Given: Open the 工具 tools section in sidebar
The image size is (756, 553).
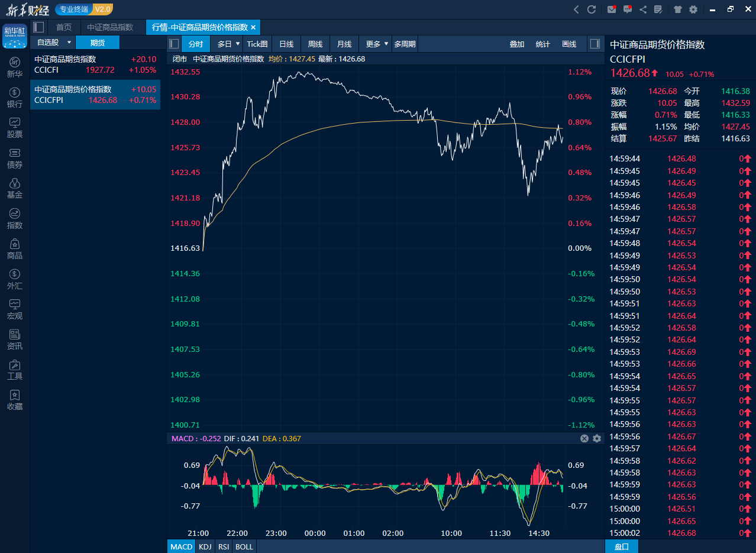Looking at the screenshot, I should click(x=14, y=370).
